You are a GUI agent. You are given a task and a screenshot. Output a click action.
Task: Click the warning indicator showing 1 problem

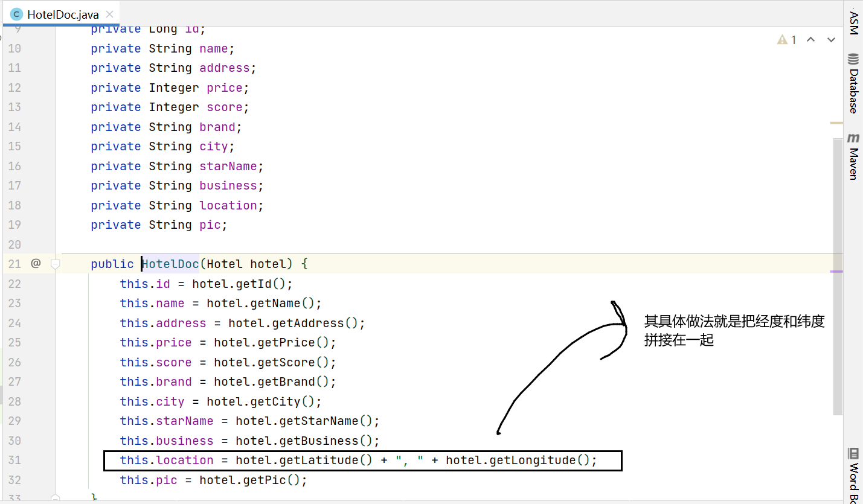(787, 40)
